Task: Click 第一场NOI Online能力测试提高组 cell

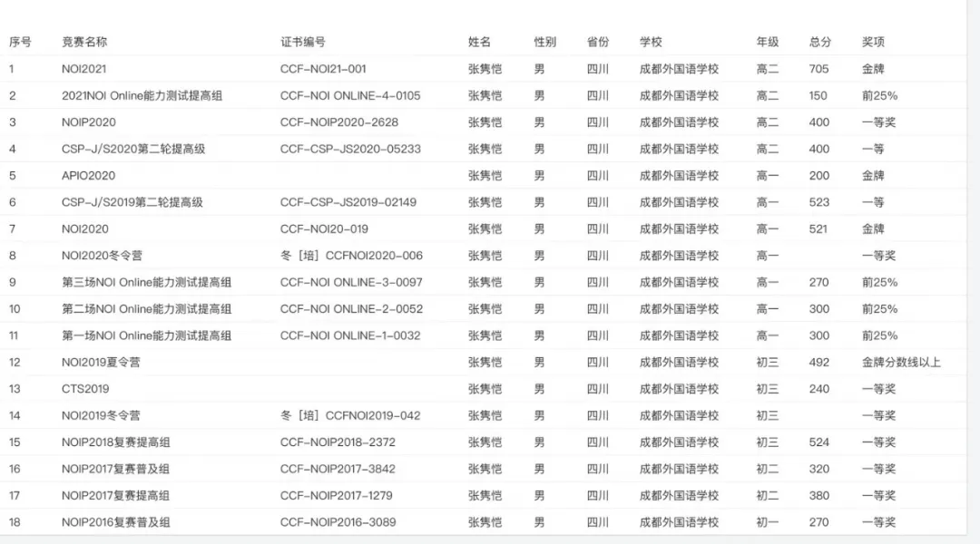Action: (146, 335)
